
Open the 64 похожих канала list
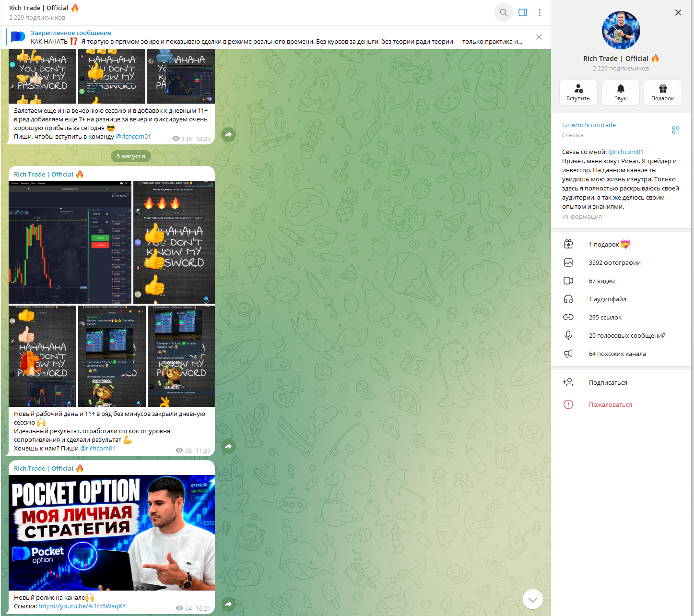tap(621, 354)
